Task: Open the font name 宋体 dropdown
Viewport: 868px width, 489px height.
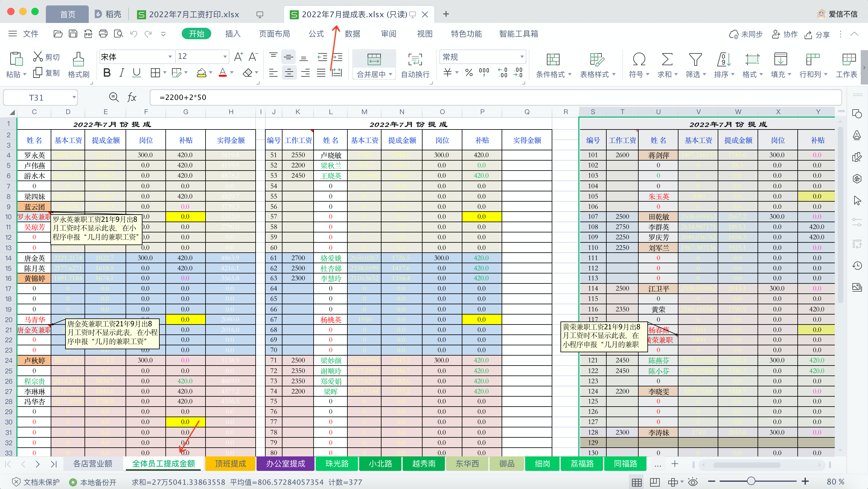Action: tap(170, 57)
